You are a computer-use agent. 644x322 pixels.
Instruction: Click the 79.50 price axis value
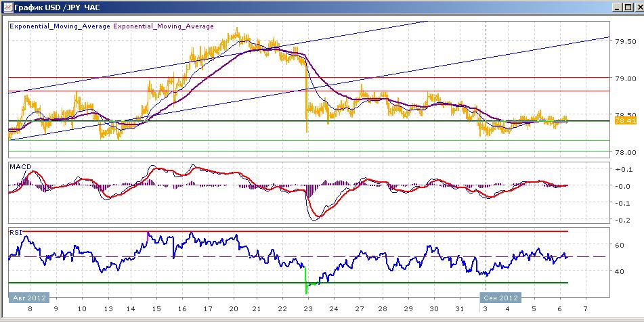[x=624, y=41]
